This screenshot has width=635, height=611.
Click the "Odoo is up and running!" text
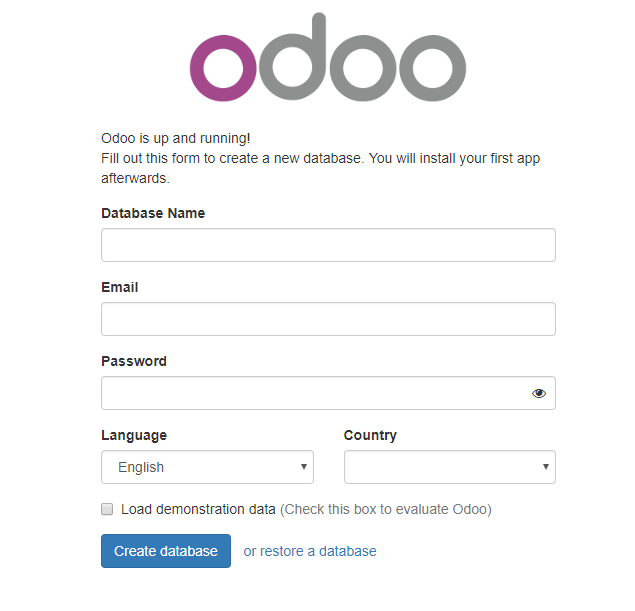tap(176, 138)
